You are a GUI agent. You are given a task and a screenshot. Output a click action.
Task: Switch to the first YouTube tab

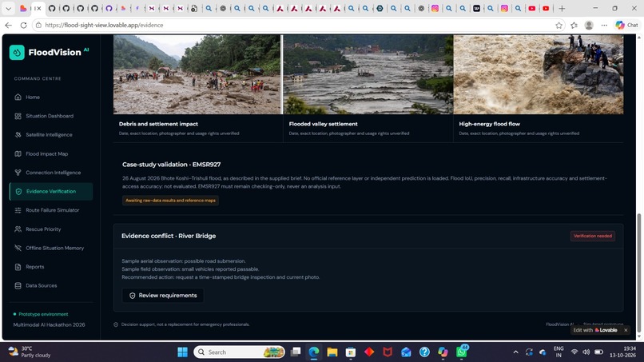pos(532,8)
